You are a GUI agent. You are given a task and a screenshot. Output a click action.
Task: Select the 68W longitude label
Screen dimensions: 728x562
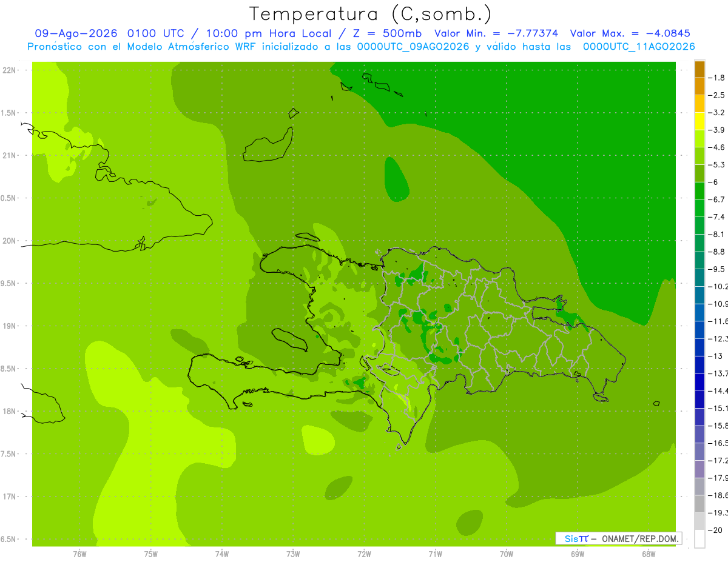[649, 554]
